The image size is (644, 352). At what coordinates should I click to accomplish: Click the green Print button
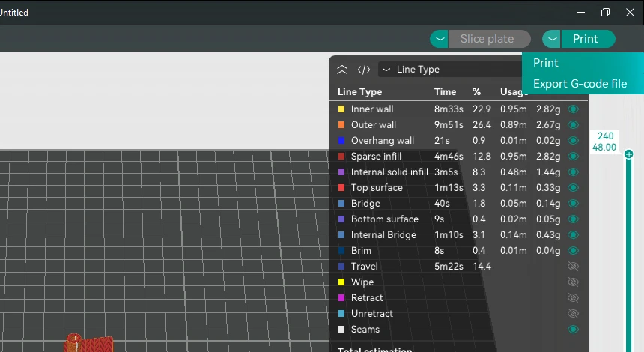588,39
